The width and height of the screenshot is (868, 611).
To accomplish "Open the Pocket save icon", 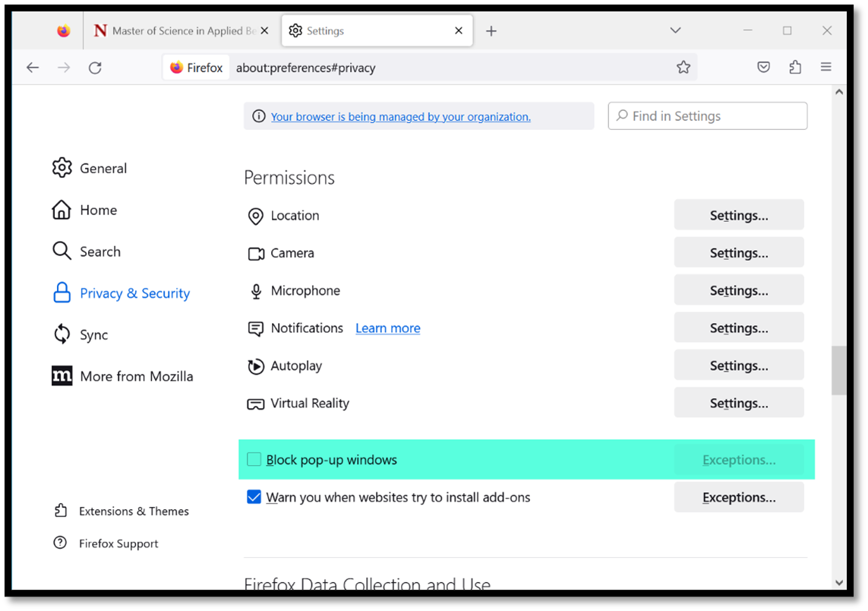I will (764, 68).
